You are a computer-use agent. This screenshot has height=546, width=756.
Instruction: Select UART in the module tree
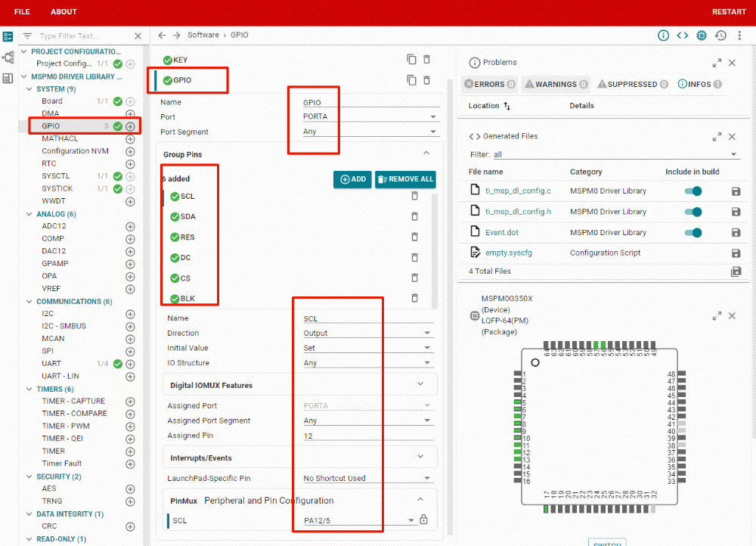tap(51, 364)
